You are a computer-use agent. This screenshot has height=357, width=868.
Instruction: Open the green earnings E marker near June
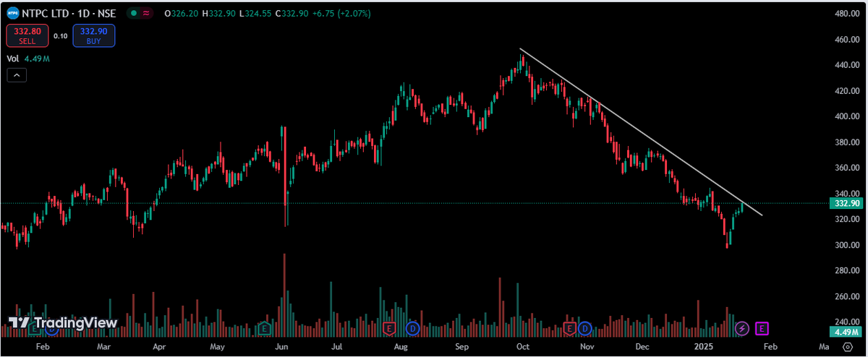pos(264,329)
